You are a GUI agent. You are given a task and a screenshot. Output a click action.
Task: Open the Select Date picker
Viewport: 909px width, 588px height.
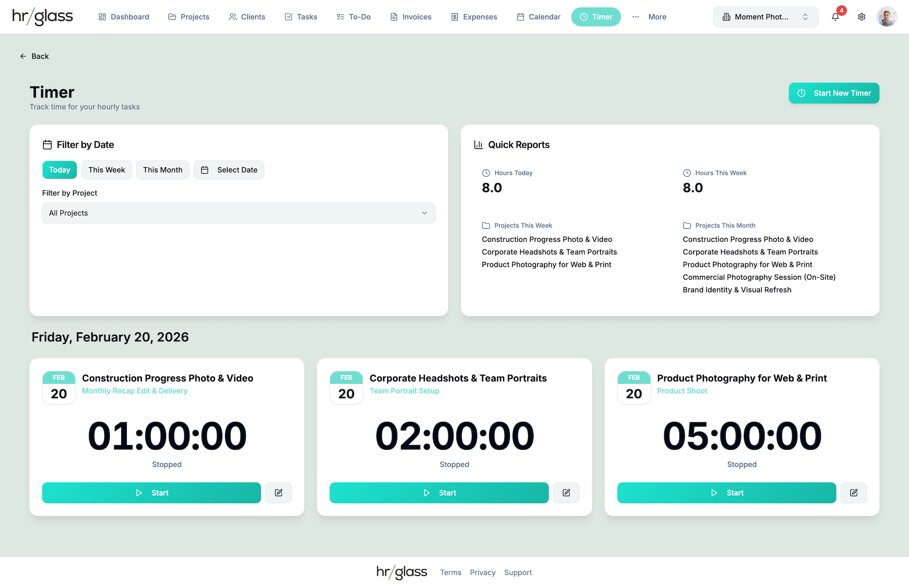pos(229,170)
